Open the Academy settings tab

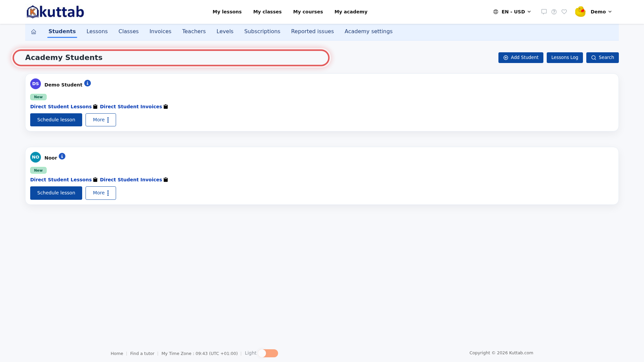pos(369,32)
